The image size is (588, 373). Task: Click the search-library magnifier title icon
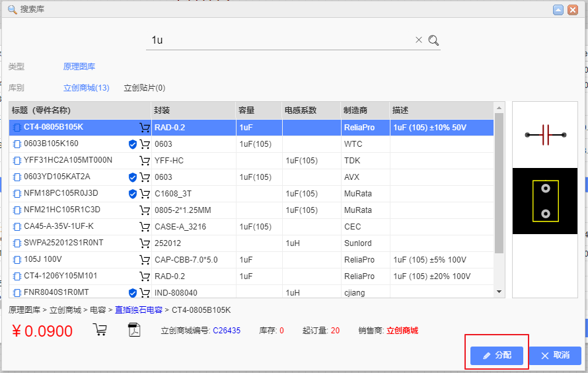click(13, 9)
